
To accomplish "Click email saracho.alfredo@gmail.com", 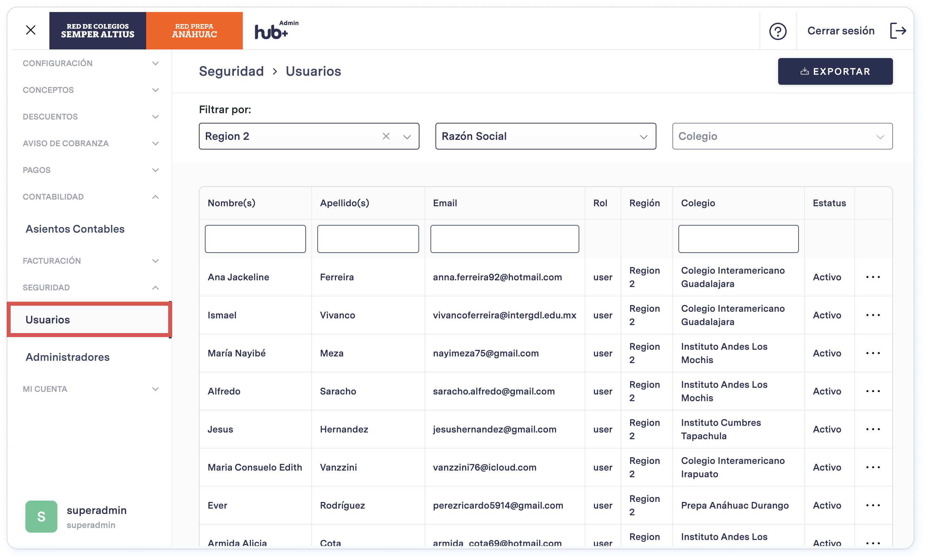I will (494, 391).
